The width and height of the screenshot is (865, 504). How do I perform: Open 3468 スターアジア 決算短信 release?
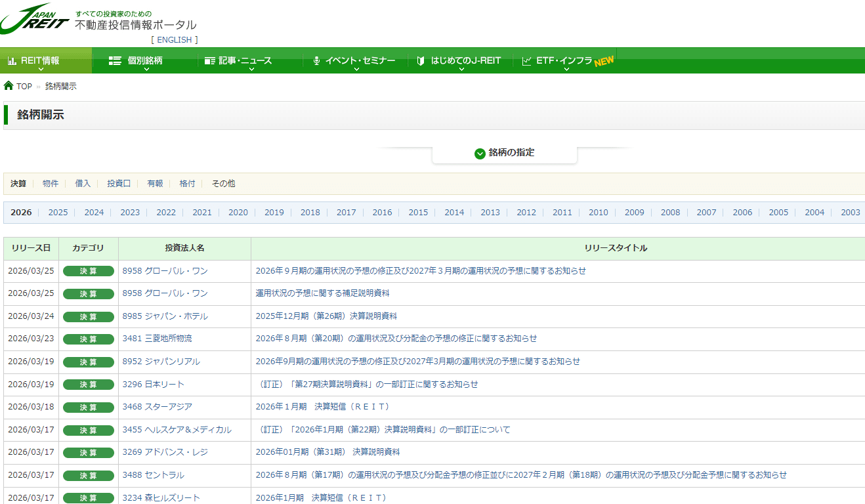click(322, 407)
